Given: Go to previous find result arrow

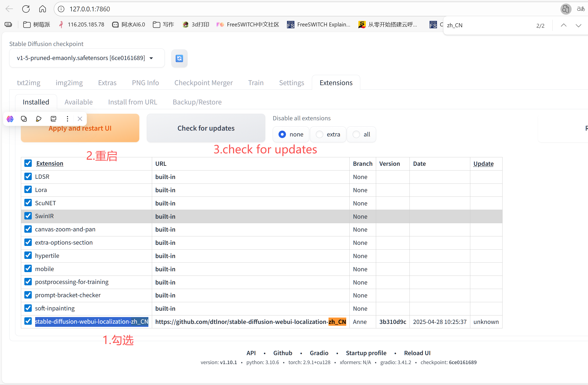Looking at the screenshot, I should (x=563, y=25).
